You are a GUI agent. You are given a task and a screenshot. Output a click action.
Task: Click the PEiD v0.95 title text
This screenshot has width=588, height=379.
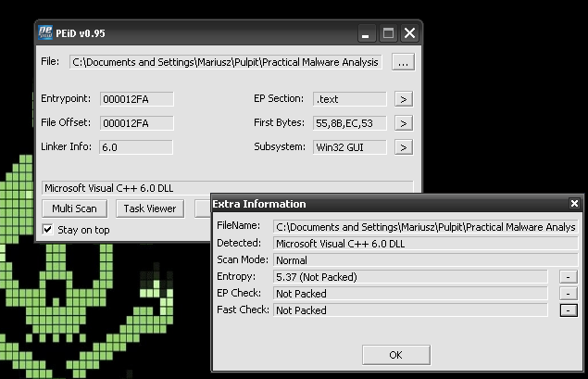click(81, 33)
